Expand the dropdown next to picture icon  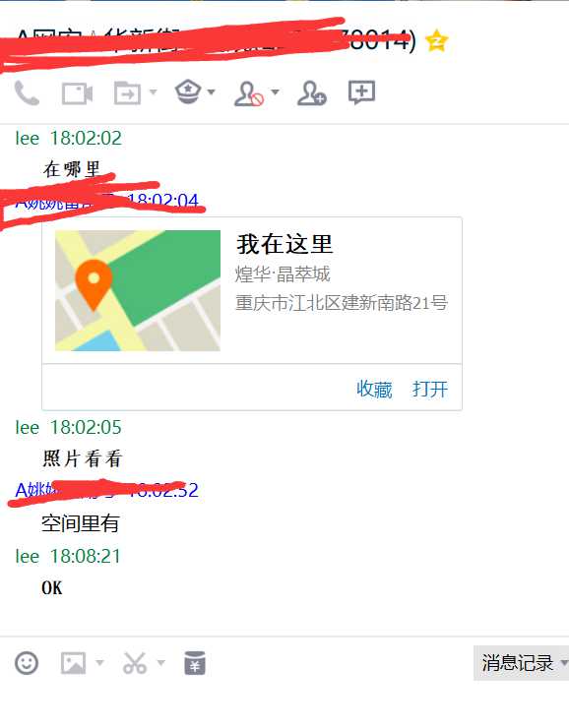pos(99,662)
